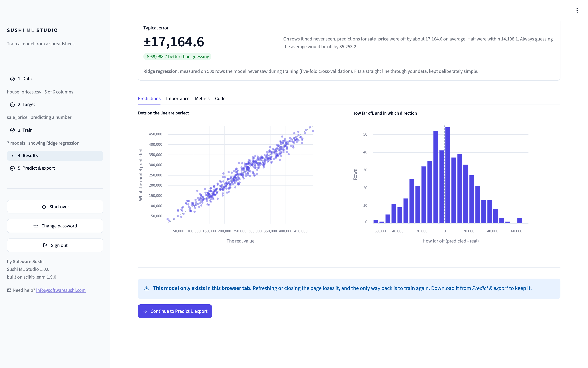Click the built on scikit-learn 1.9.0 text
Viewport: 588px width, 368px height.
[32, 277]
